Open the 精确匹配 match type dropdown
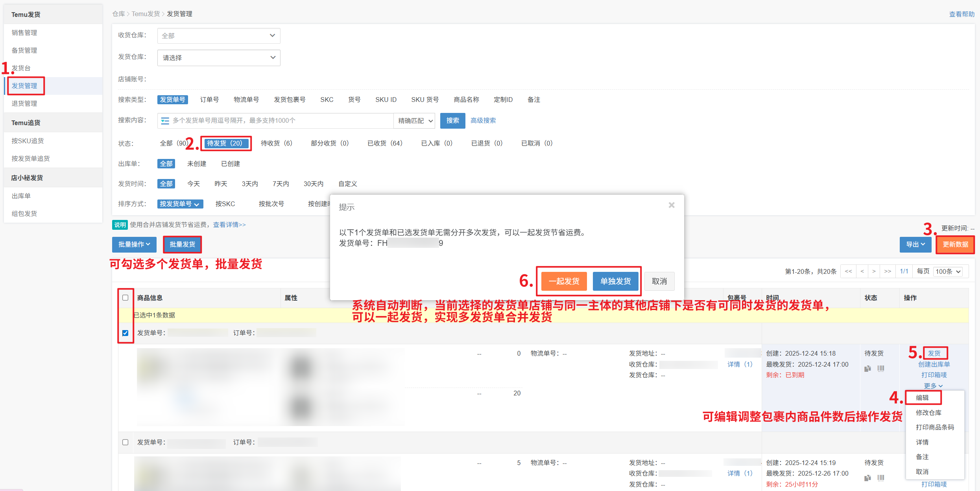The height and width of the screenshot is (491, 980). (415, 121)
